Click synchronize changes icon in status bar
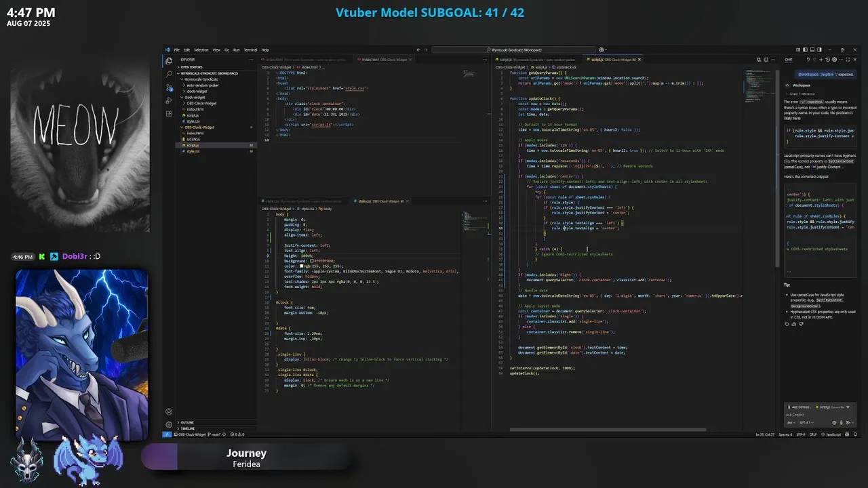868x488 pixels. point(224,434)
